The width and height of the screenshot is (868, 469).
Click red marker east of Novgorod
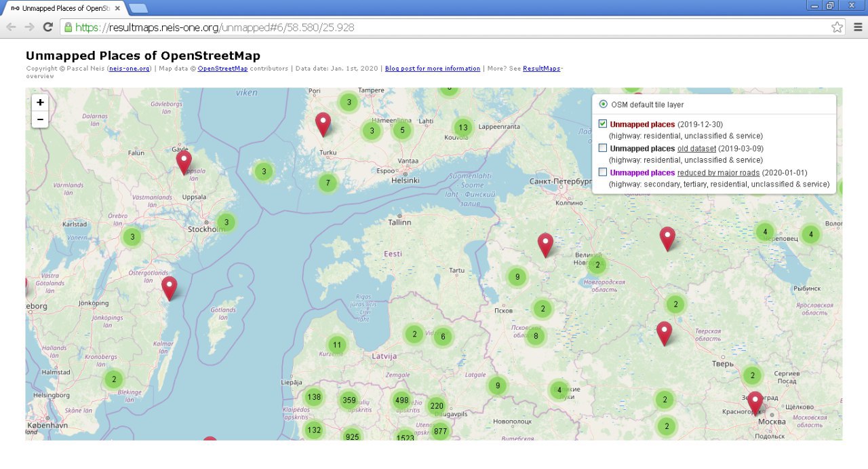point(667,239)
